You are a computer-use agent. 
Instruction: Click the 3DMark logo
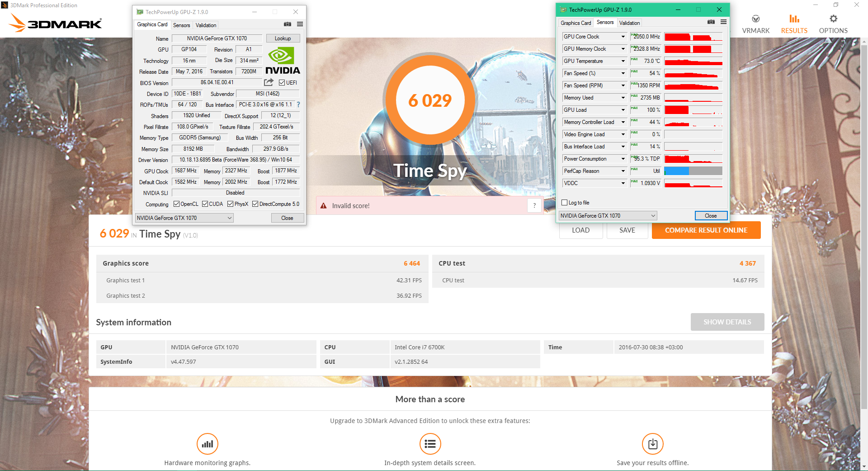pos(55,23)
